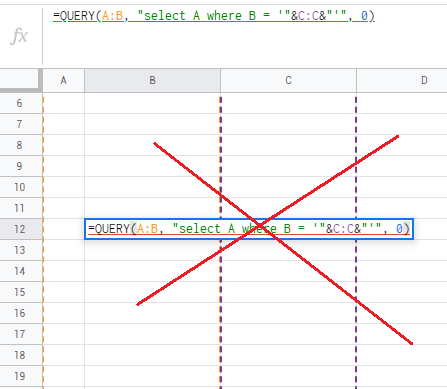Select column D header
The width and height of the screenshot is (447, 389).
pyautogui.click(x=402, y=80)
